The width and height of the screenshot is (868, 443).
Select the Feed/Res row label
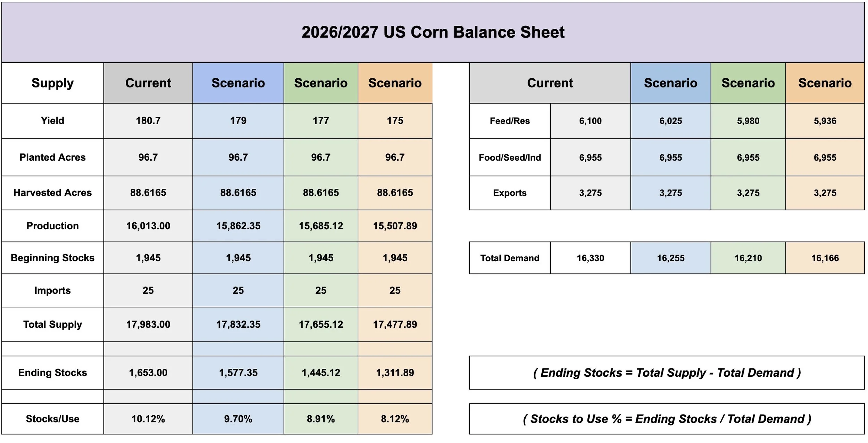pos(510,121)
